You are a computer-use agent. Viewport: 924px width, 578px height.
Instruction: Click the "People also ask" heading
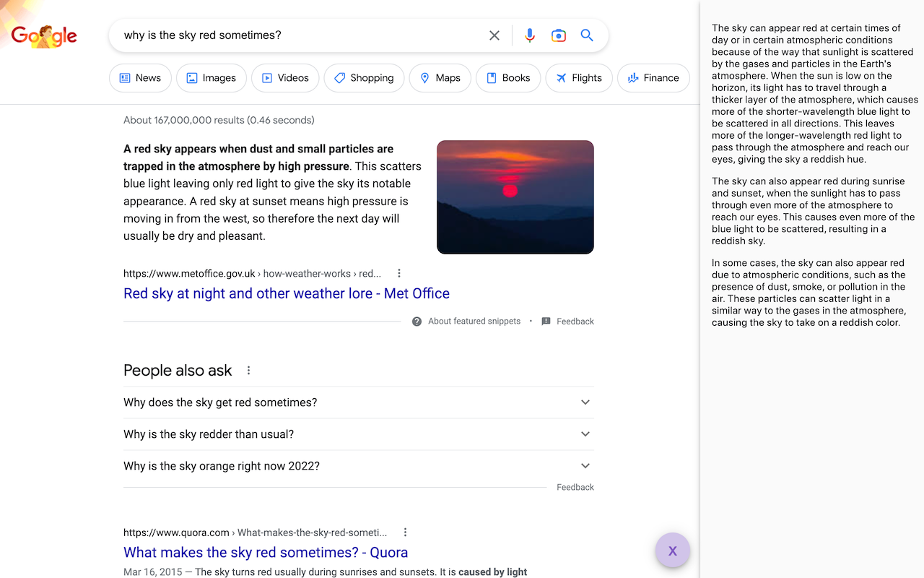[178, 371]
